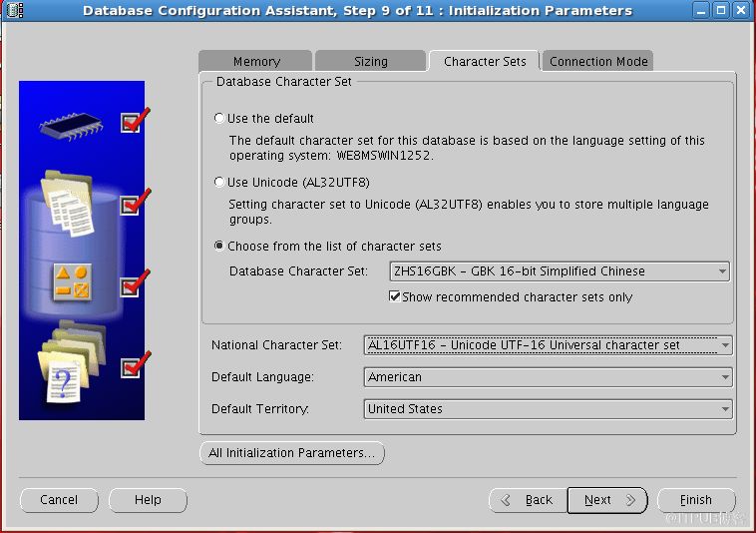Uncheck Show recommended character sets only

click(x=394, y=296)
